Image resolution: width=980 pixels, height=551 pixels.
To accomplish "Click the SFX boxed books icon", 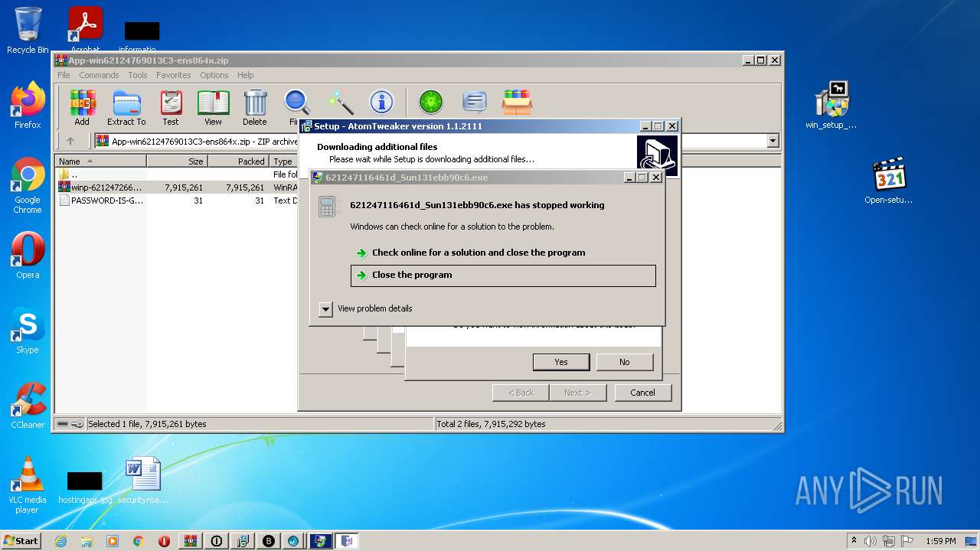I will pyautogui.click(x=518, y=103).
